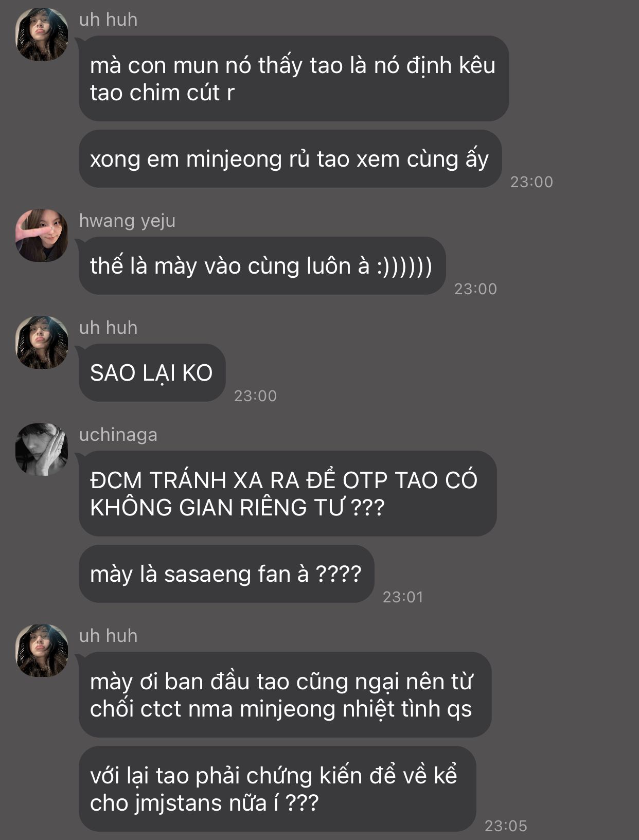Click the sender name 'uchinaga'
The image size is (639, 840).
(118, 435)
